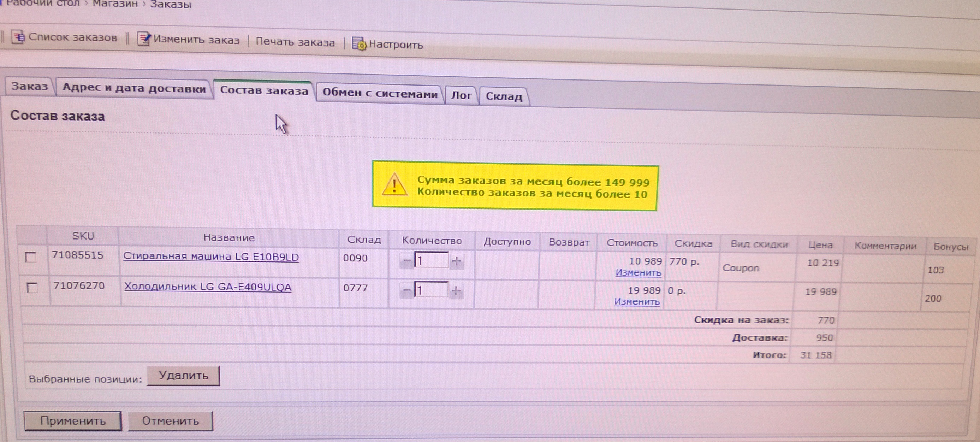The width and height of the screenshot is (980, 442).
Task: Increase quantity of the washing machine row
Action: coord(456,261)
